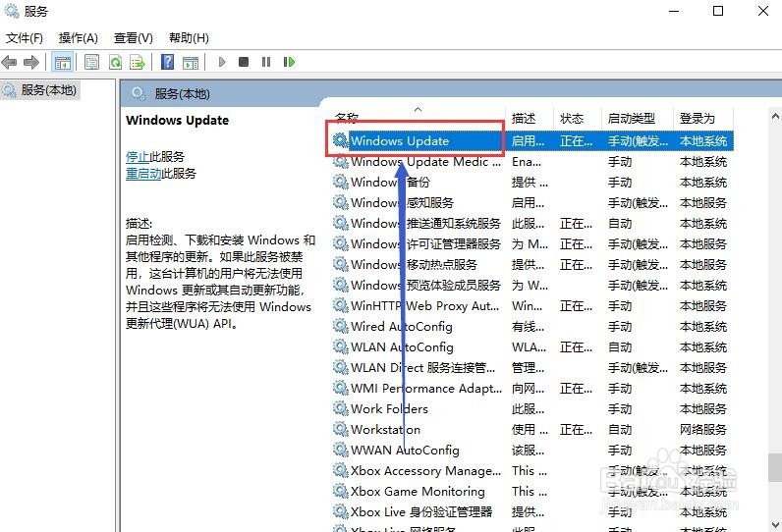This screenshot has height=532, width=782.
Task: Click the Forward arrow in toolbar
Action: coord(31,62)
